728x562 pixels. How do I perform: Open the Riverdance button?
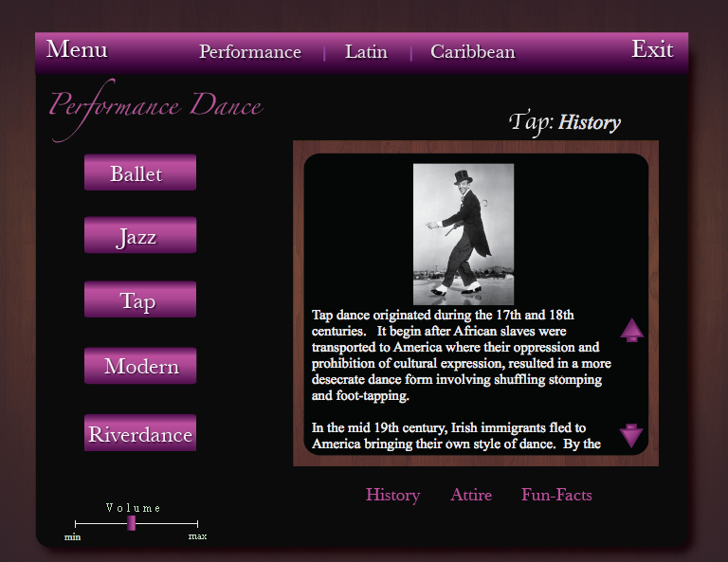click(140, 433)
